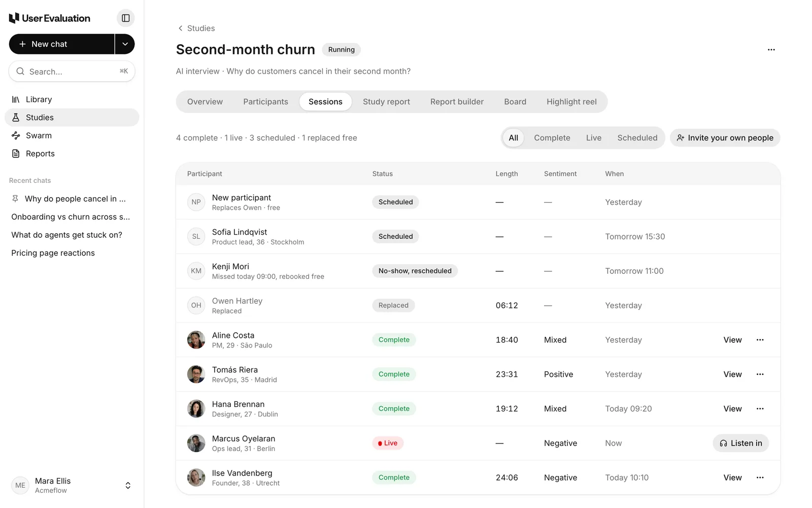Open Studies in the sidebar
This screenshot has width=812, height=508.
tap(72, 117)
